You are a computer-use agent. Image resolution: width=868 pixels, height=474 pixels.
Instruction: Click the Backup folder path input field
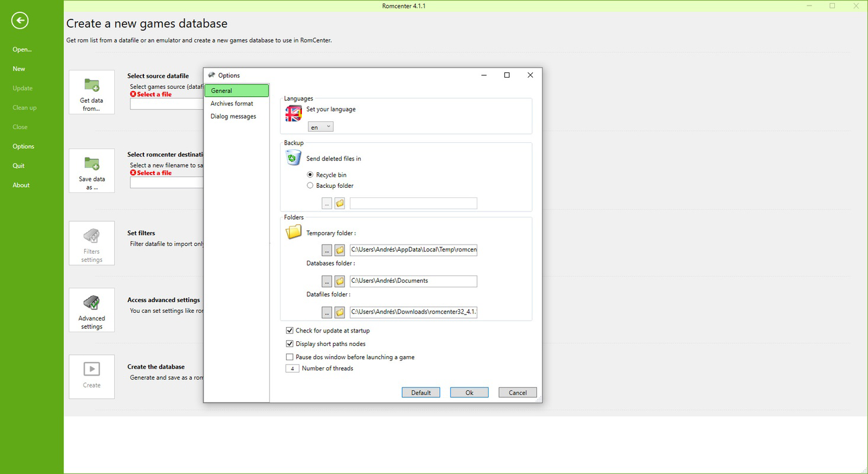pyautogui.click(x=413, y=203)
